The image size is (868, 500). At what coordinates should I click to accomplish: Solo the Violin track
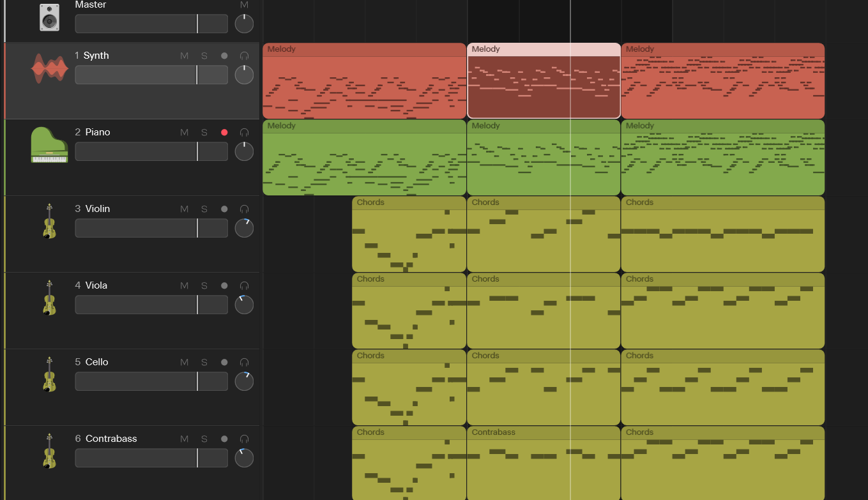pos(204,209)
